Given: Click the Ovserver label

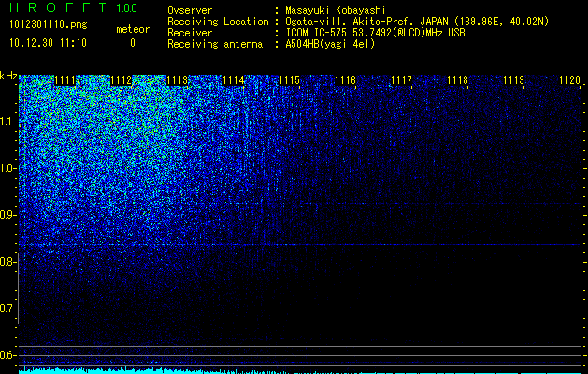Looking at the screenshot, I should coord(190,10).
